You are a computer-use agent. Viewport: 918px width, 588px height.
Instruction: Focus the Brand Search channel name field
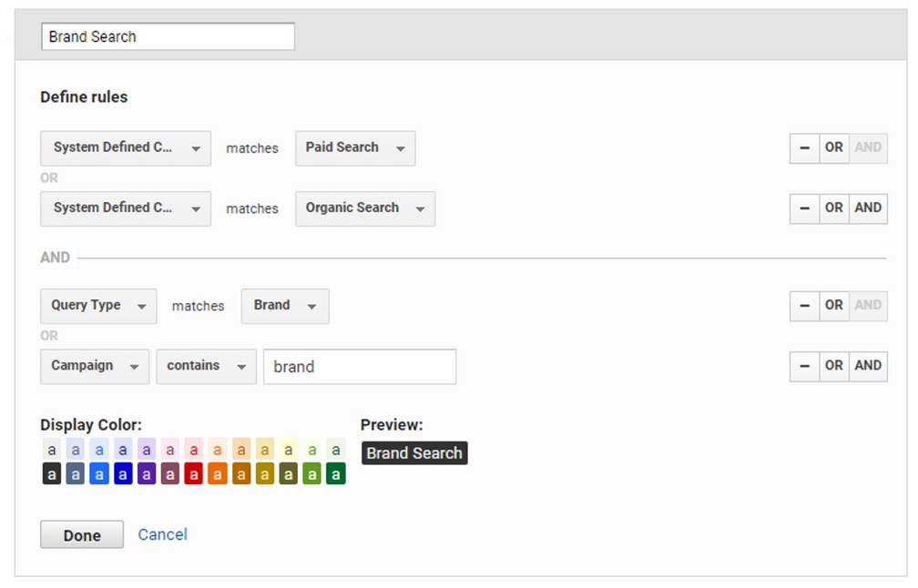pos(168,36)
